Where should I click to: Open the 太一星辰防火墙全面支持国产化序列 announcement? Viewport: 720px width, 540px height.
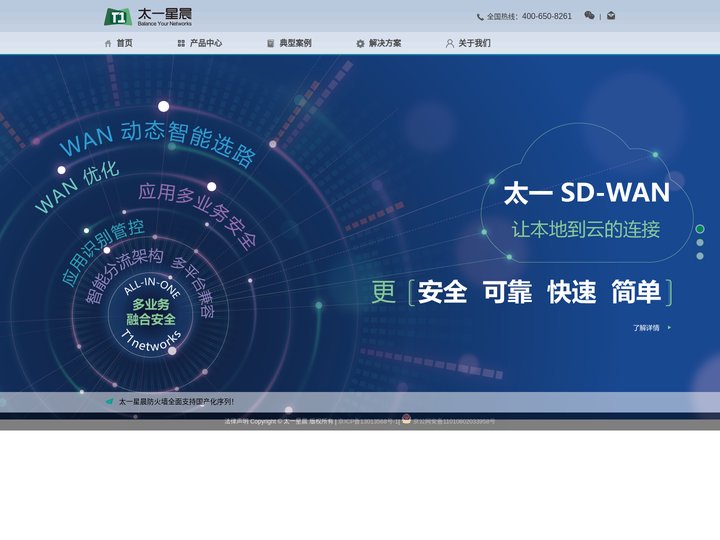pyautogui.click(x=176, y=402)
